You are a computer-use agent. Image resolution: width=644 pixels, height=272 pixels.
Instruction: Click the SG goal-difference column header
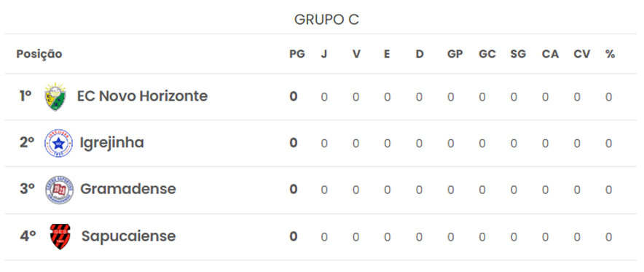click(x=518, y=54)
